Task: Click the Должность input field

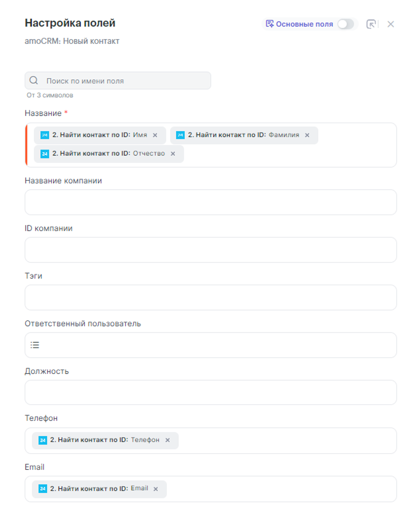Action: [211, 392]
